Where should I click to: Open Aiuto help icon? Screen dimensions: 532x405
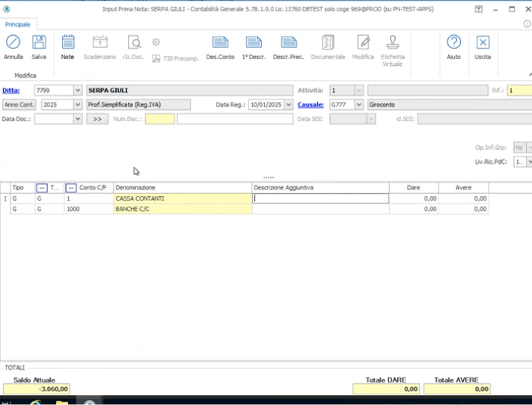[453, 46]
